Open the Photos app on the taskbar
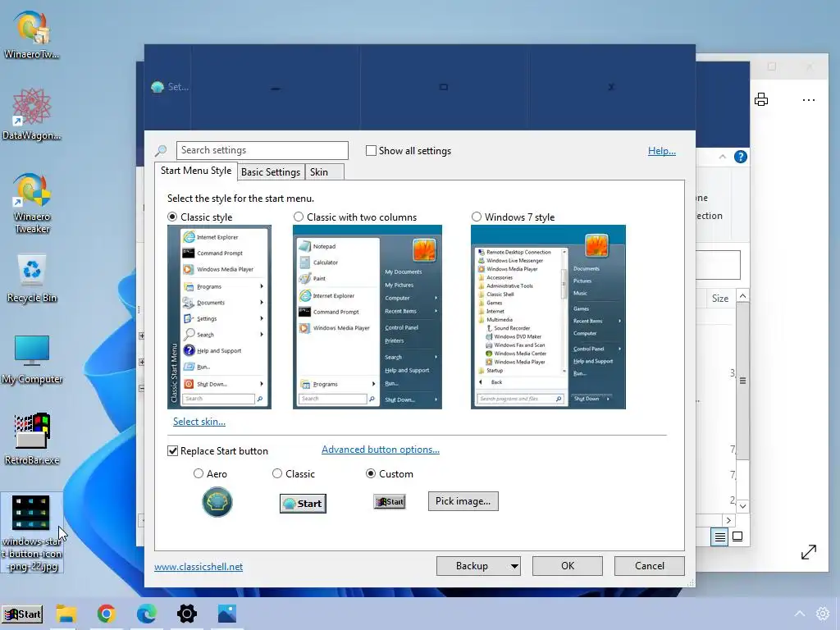Screen dimensions: 840x630 (227, 614)
